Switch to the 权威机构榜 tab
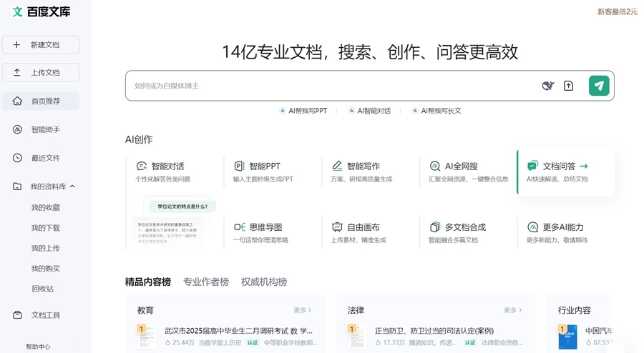This screenshot has width=644, height=353. pyautogui.click(x=263, y=282)
